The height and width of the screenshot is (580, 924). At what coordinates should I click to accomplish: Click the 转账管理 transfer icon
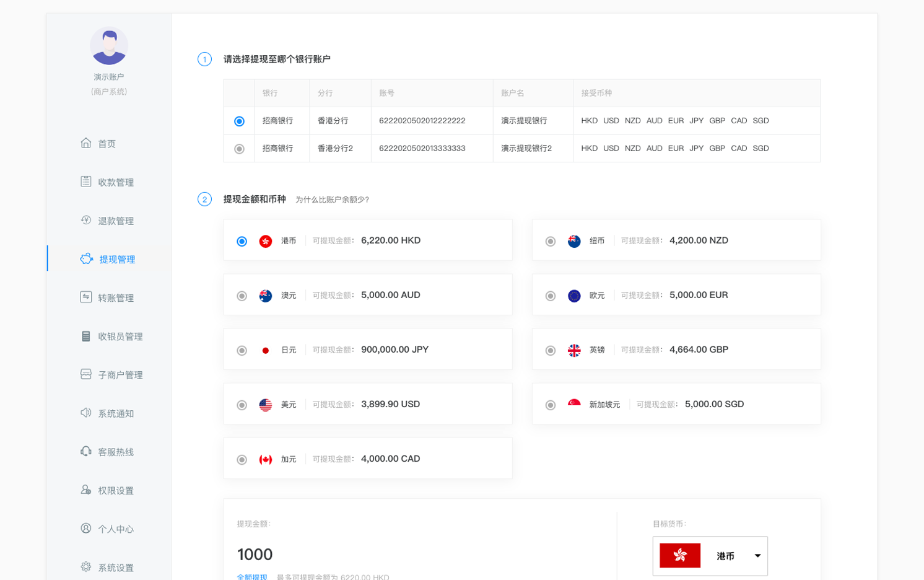[x=86, y=297]
